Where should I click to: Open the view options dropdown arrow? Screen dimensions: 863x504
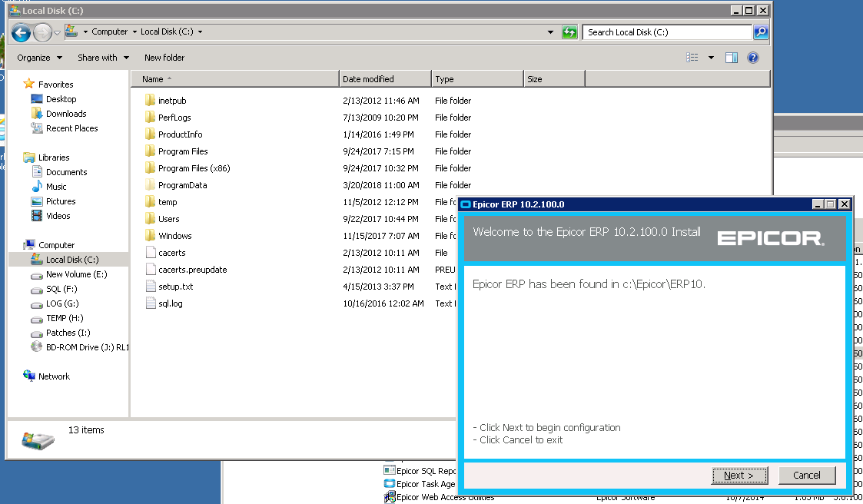click(x=711, y=57)
